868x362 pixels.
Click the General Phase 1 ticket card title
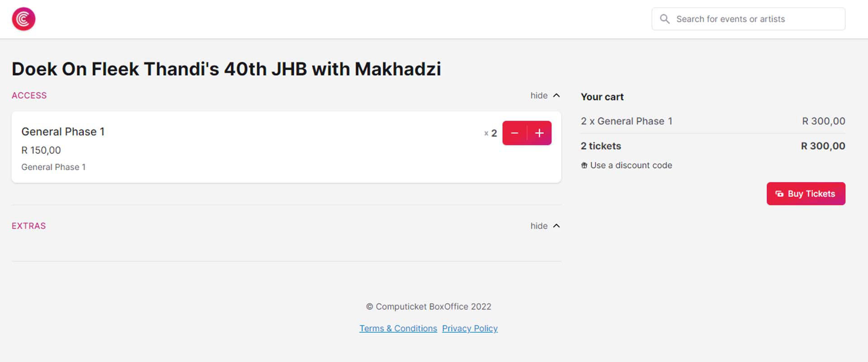63,132
